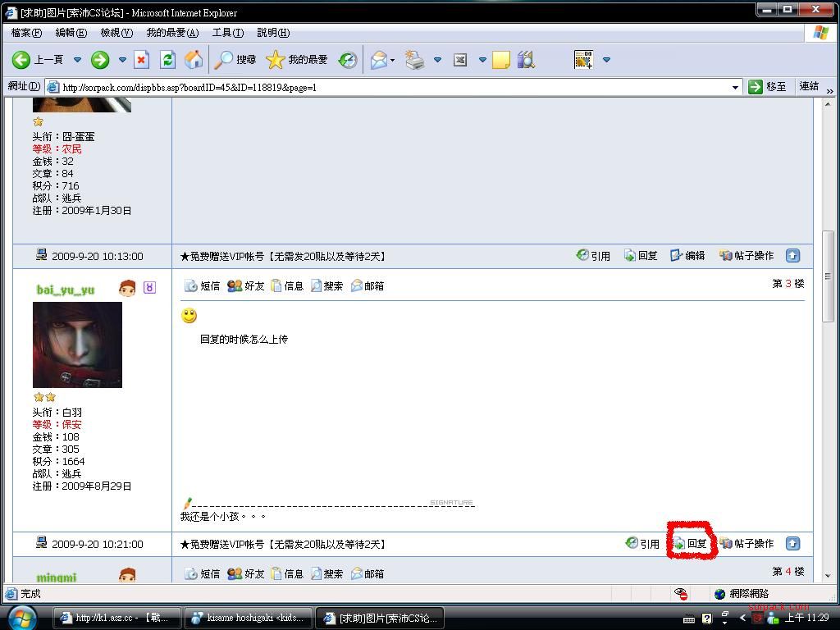Expand the address bar URL dropdown
840x630 pixels.
(735, 87)
